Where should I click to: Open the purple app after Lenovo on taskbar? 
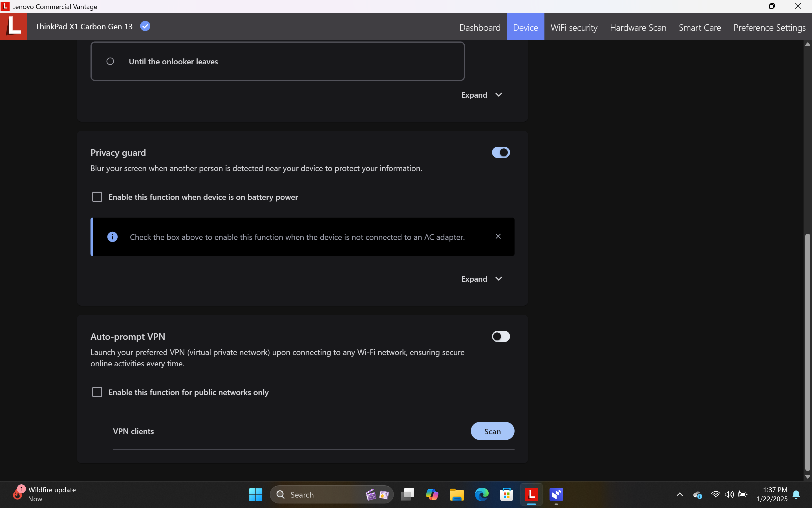pos(556,494)
